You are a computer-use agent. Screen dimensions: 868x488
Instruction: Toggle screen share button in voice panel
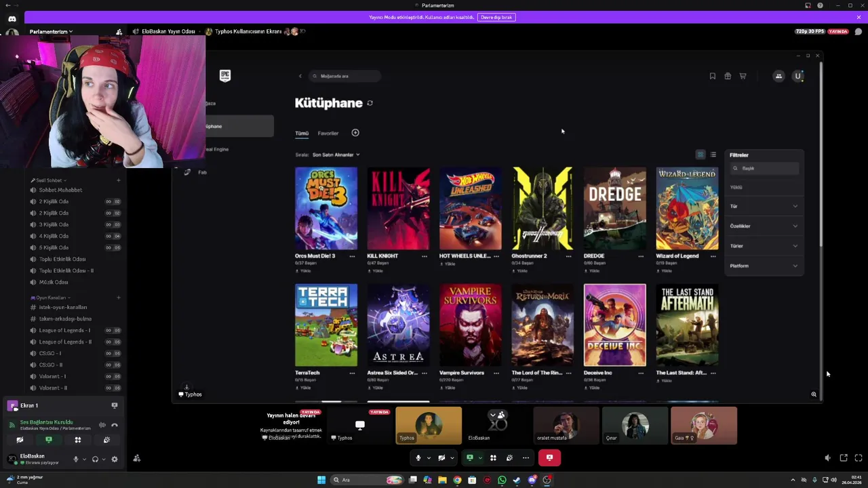[x=48, y=440]
